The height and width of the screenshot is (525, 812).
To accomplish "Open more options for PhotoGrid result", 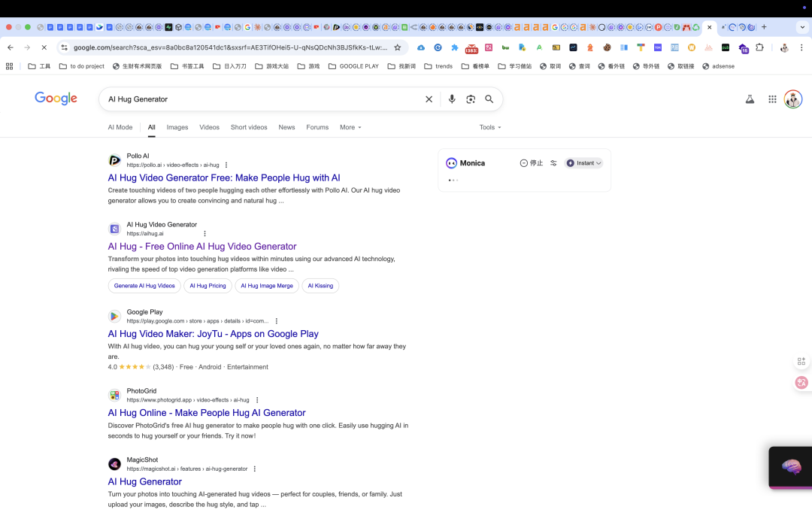I will click(x=257, y=399).
